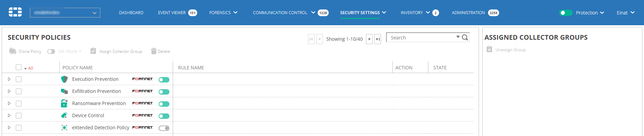644x136 pixels.
Task: Check the Device Control policy checkbox
Action: (x=19, y=115)
